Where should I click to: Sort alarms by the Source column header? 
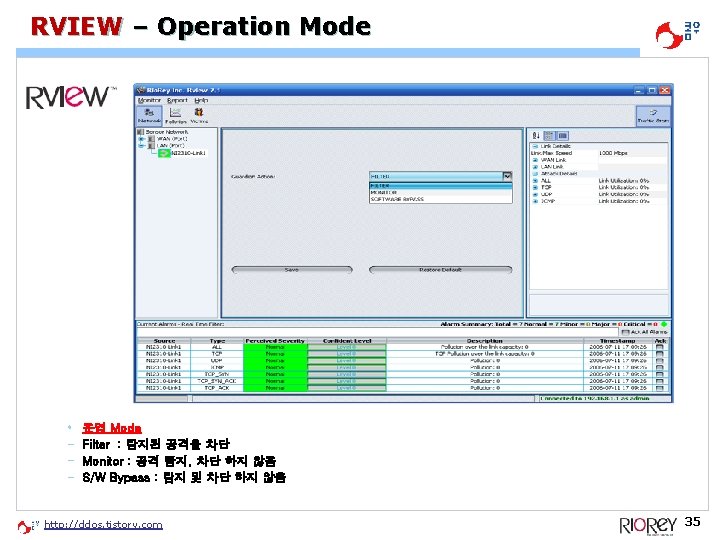point(164,341)
